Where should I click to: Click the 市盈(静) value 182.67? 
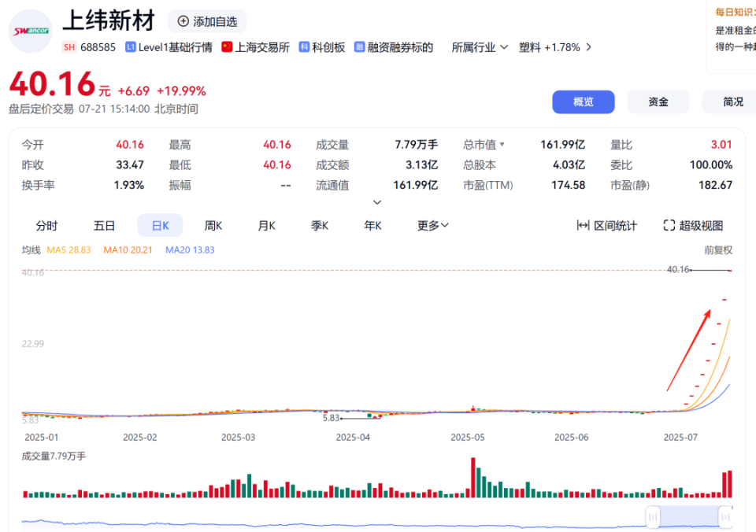pyautogui.click(x=716, y=185)
